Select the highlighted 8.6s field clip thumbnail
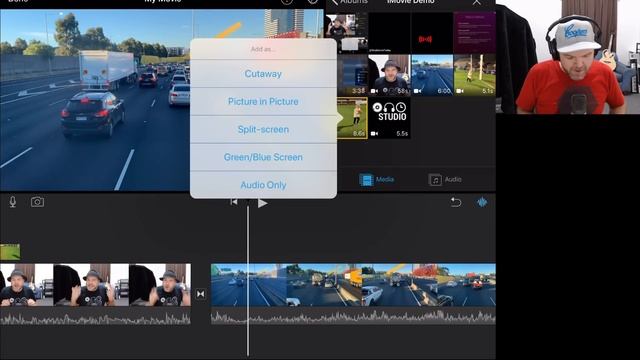Image resolution: width=640 pixels, height=360 pixels. click(352, 118)
